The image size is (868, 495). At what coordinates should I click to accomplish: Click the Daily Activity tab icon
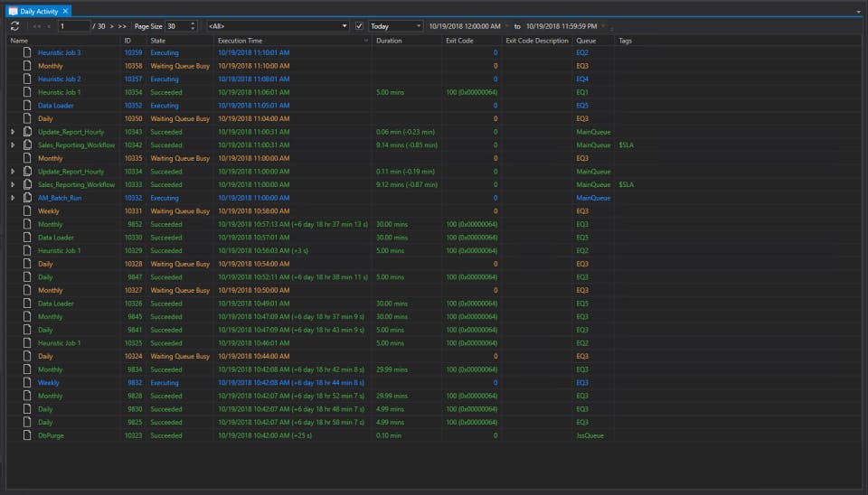[x=13, y=10]
